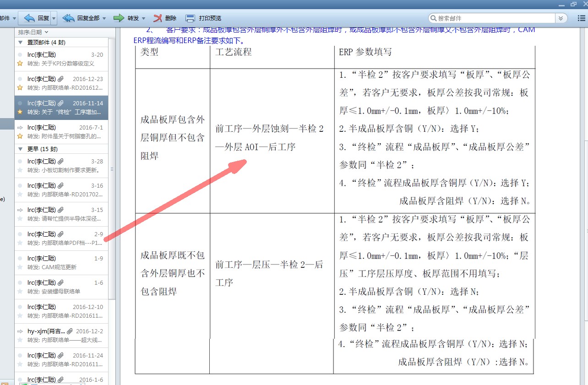
Task: Click the 转发 forward button
Action: pyautogui.click(x=125, y=18)
